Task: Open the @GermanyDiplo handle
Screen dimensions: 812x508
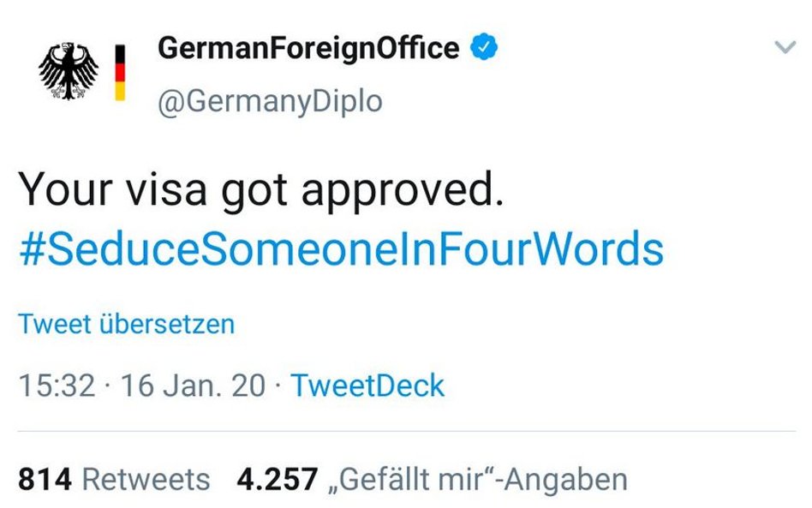Action: point(270,101)
